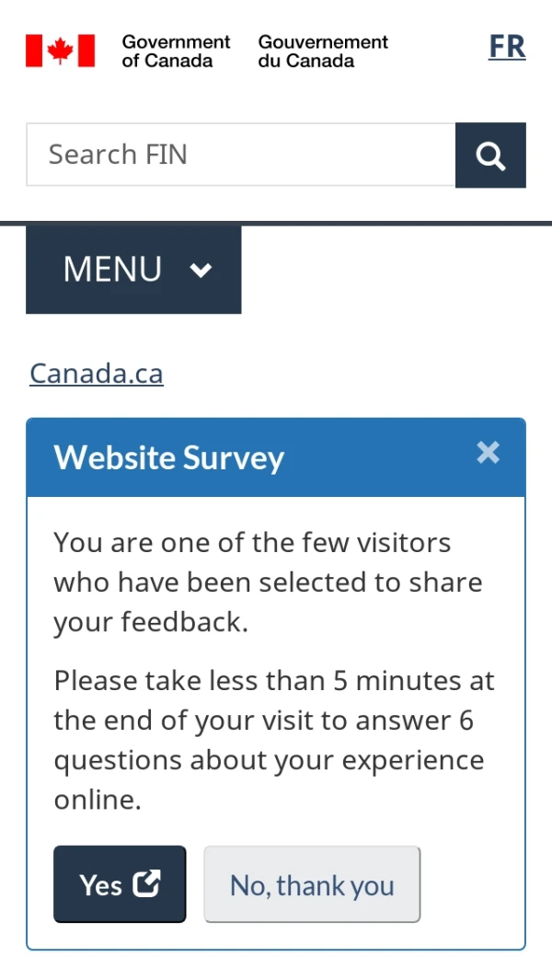Expand the MENU chevron arrow
Viewport: 552px width, 980px height.
[201, 270]
